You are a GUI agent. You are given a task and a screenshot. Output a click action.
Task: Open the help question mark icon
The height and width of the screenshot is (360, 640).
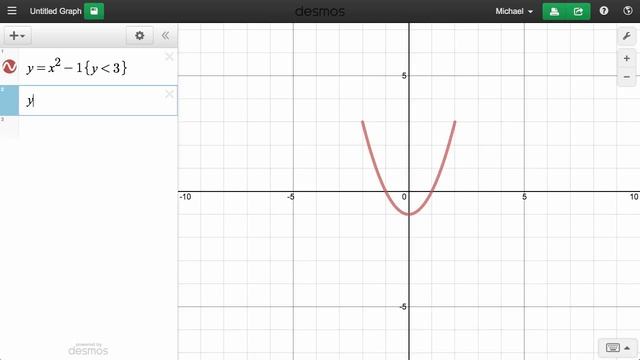[x=604, y=11]
